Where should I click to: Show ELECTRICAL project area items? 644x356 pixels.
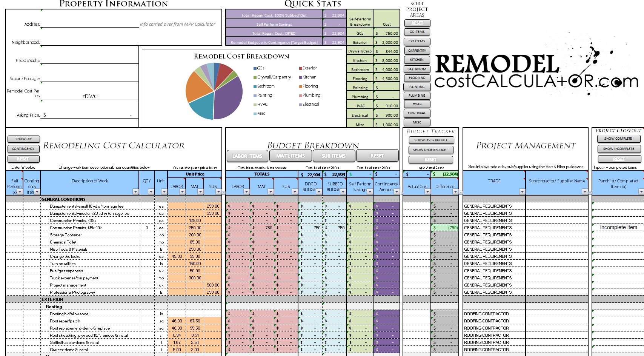(x=417, y=113)
